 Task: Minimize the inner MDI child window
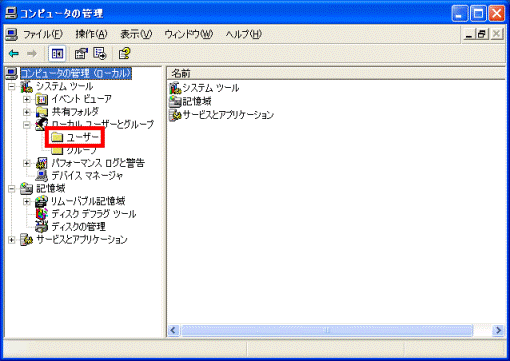point(469,34)
